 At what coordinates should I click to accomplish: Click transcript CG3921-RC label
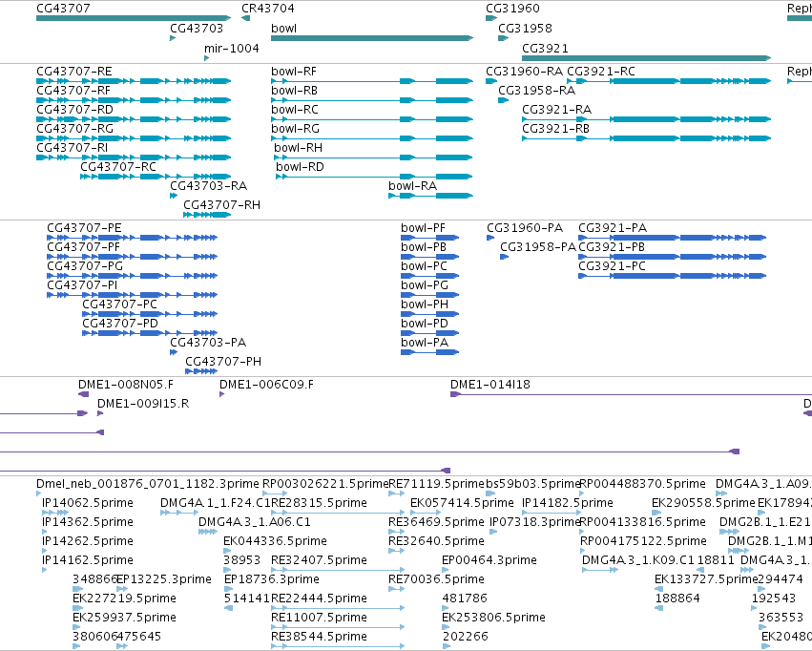coord(601,72)
